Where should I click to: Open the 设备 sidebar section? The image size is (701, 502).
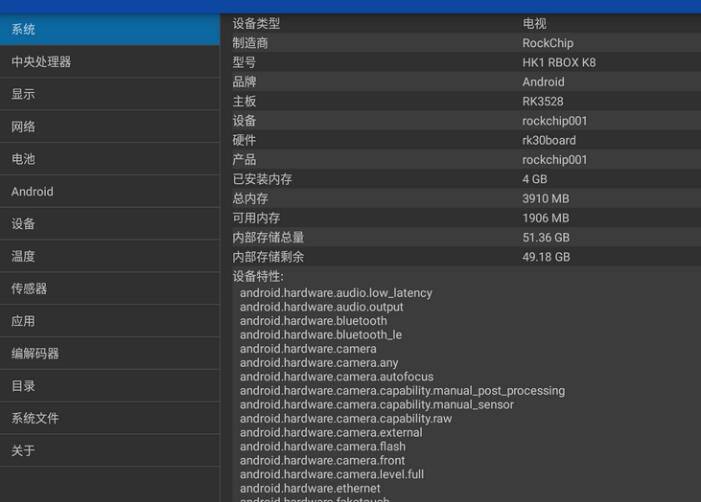tap(110, 224)
